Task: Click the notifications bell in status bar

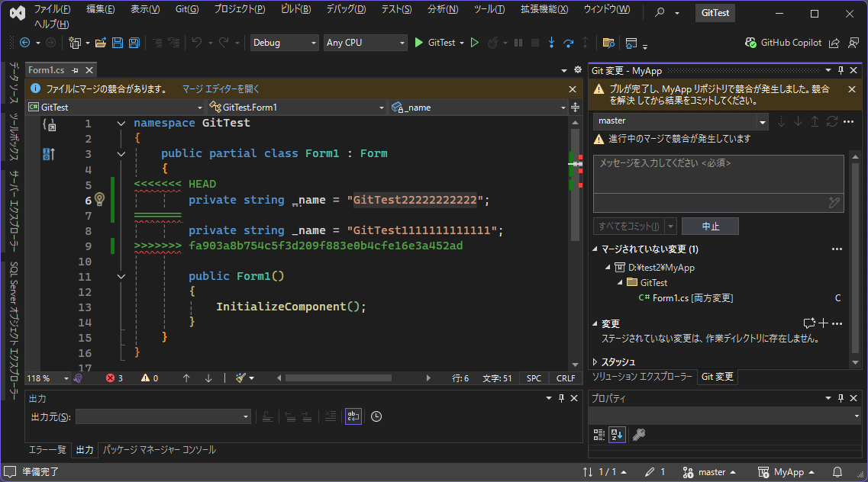Action: [x=837, y=472]
